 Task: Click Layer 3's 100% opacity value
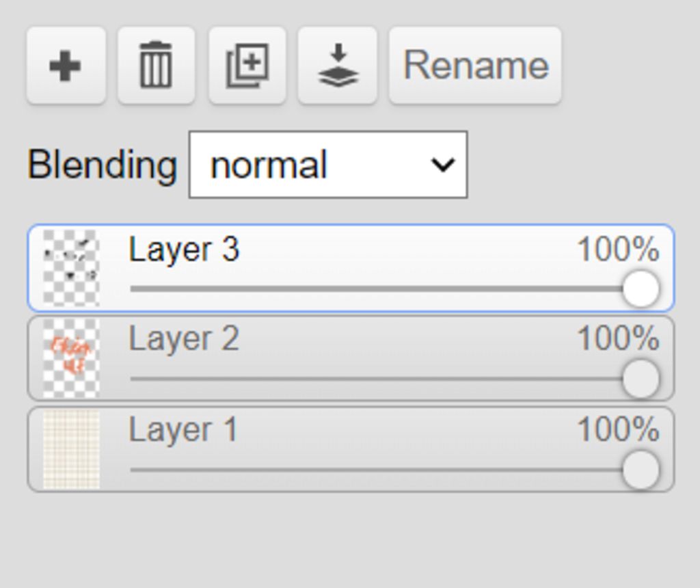[x=618, y=249]
